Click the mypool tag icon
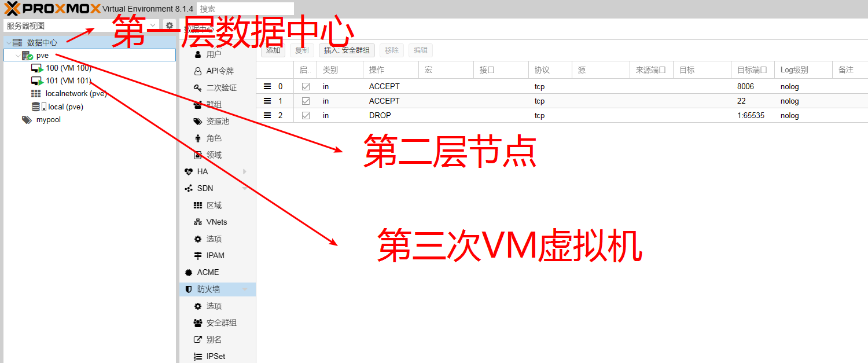868x363 pixels. [x=27, y=120]
